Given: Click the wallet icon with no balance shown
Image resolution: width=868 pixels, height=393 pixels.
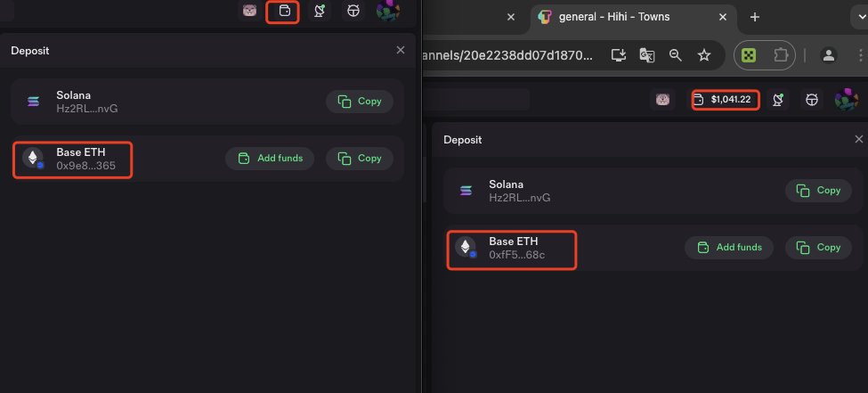Looking at the screenshot, I should click(x=284, y=12).
